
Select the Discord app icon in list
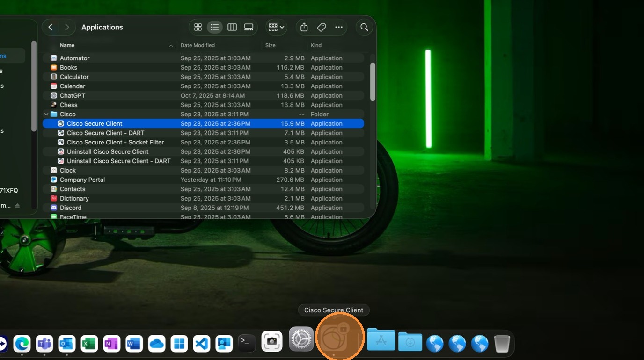tap(54, 208)
